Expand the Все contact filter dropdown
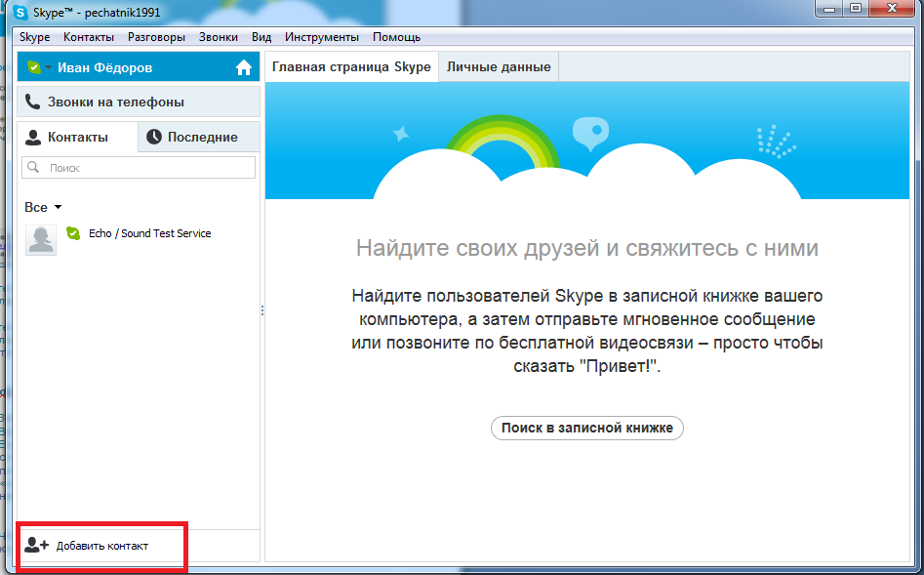 43,207
